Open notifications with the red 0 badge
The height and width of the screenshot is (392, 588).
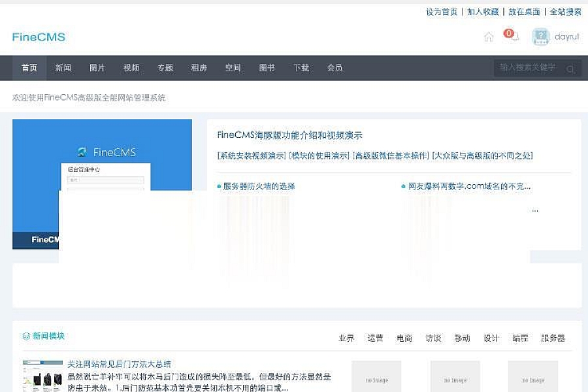(511, 35)
